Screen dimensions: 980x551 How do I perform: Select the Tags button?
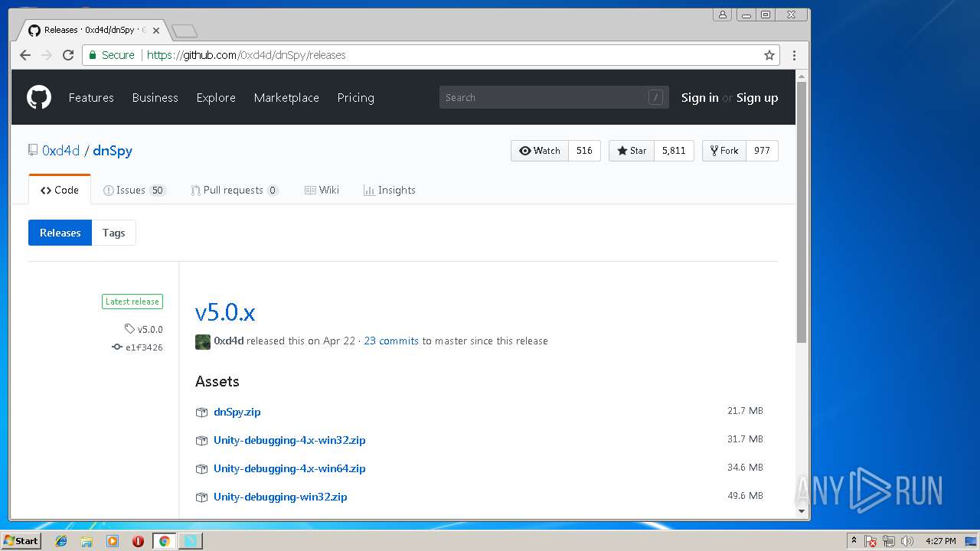[113, 233]
